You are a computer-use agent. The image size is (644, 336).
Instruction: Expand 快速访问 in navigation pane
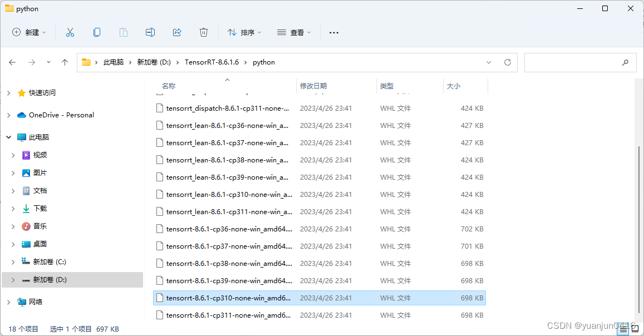[8, 93]
